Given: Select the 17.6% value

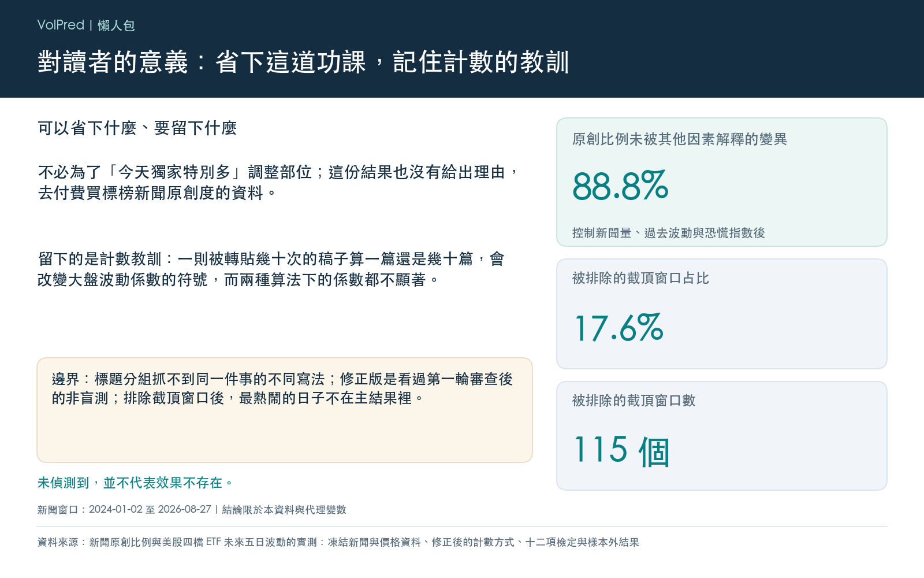Looking at the screenshot, I should pyautogui.click(x=619, y=328).
